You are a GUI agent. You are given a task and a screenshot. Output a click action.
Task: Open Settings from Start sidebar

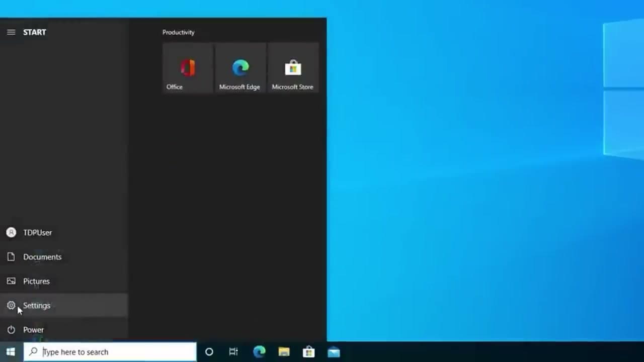[64, 306]
